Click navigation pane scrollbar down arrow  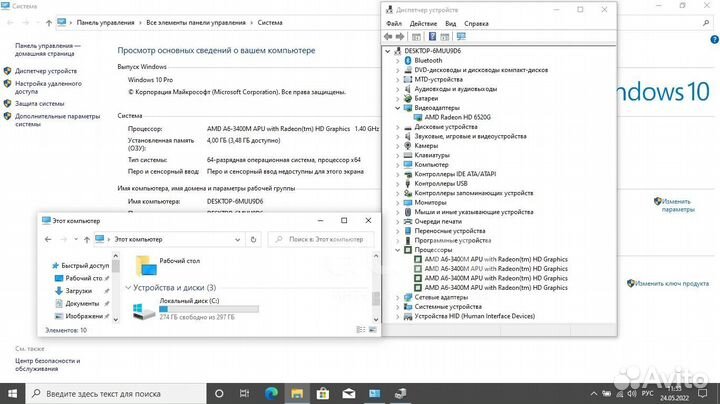115,320
